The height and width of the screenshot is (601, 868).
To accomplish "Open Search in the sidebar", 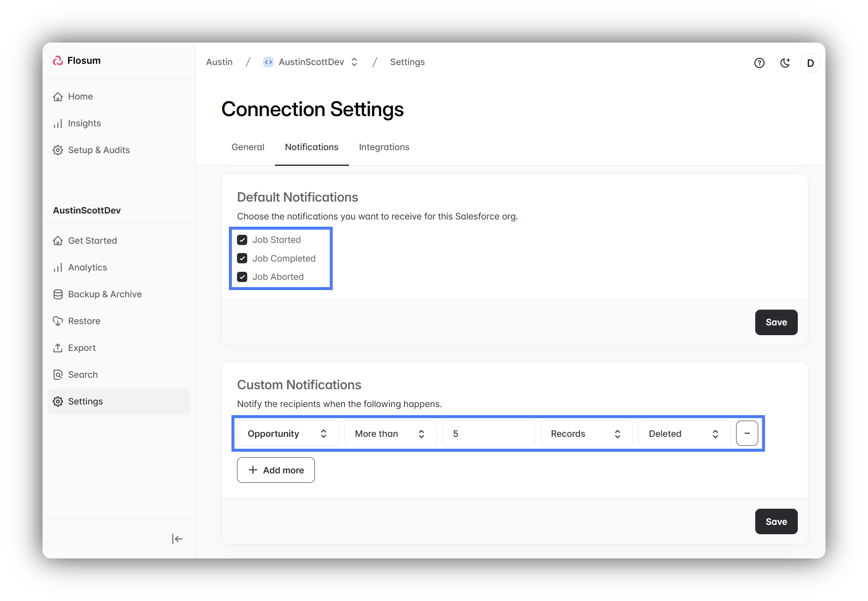I will [x=83, y=375].
